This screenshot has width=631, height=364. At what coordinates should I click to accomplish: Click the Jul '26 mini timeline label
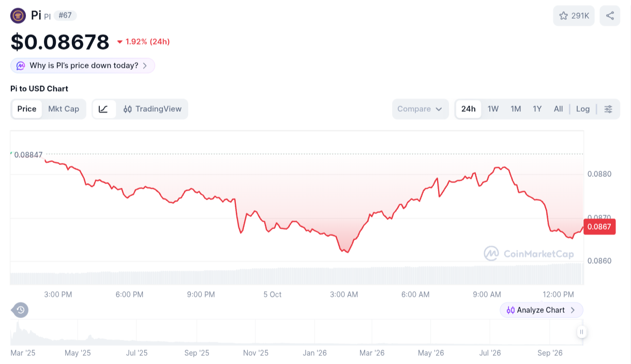[x=490, y=353]
